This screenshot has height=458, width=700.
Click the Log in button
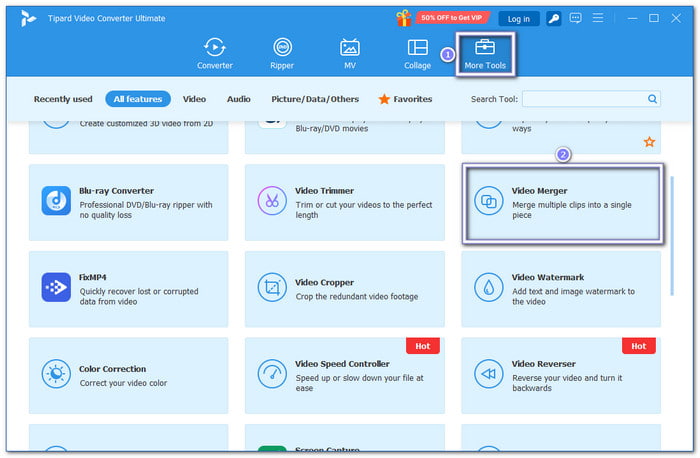click(518, 19)
